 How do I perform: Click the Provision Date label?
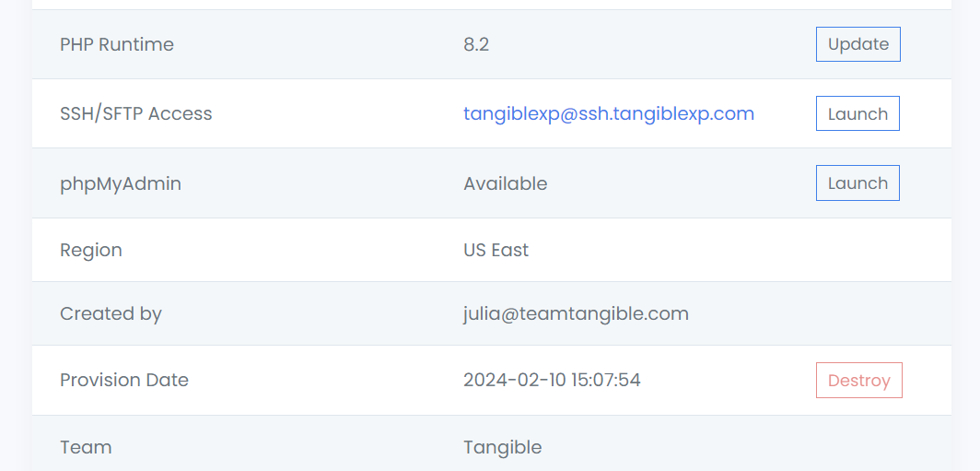pos(124,380)
